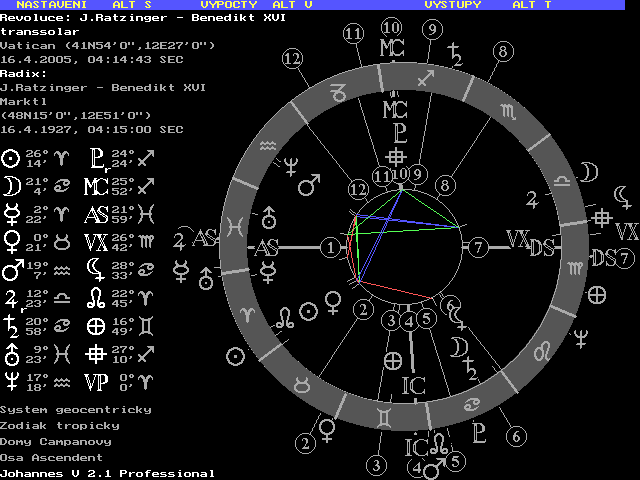Click house number 7 on the inner wheel
The image size is (640, 480).
pyautogui.click(x=478, y=245)
